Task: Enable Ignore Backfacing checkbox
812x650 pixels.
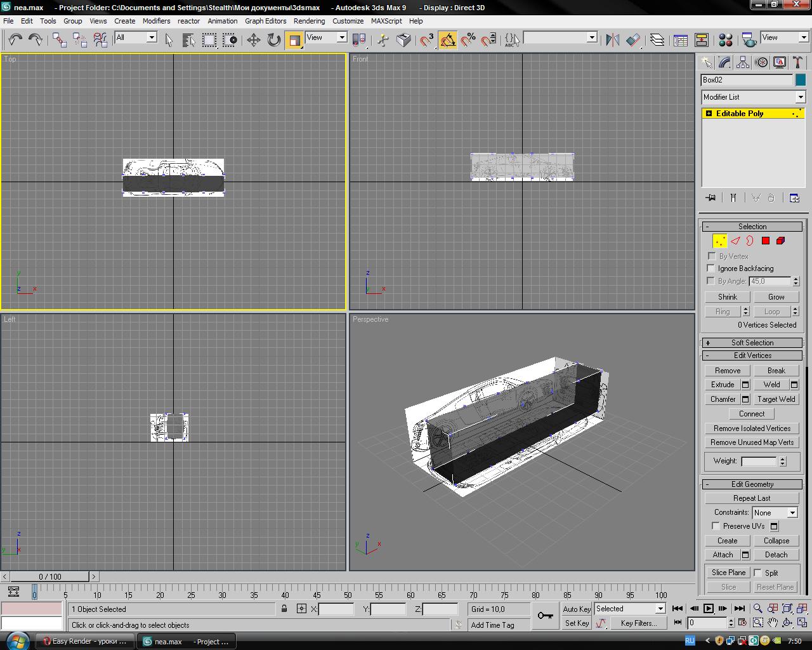Action: 711,269
